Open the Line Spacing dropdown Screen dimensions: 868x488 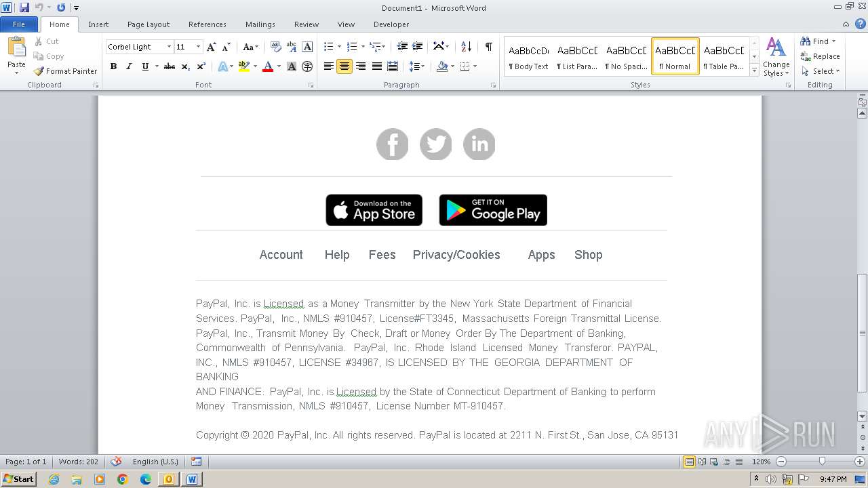(416, 66)
